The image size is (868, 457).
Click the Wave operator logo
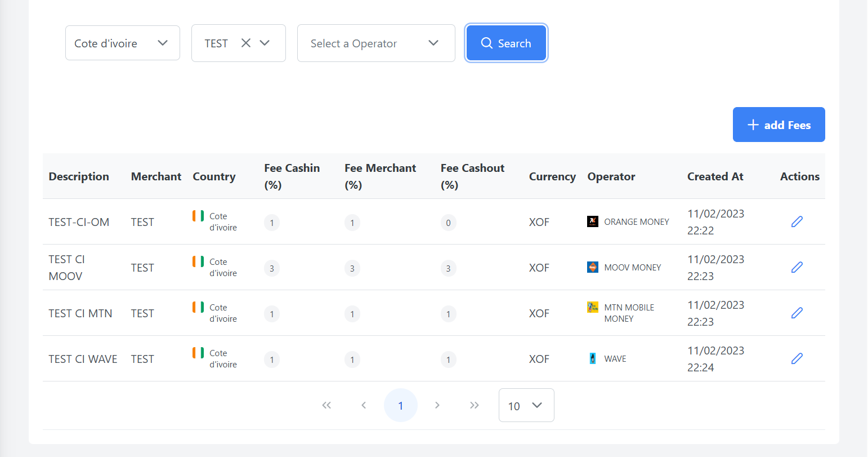(593, 358)
